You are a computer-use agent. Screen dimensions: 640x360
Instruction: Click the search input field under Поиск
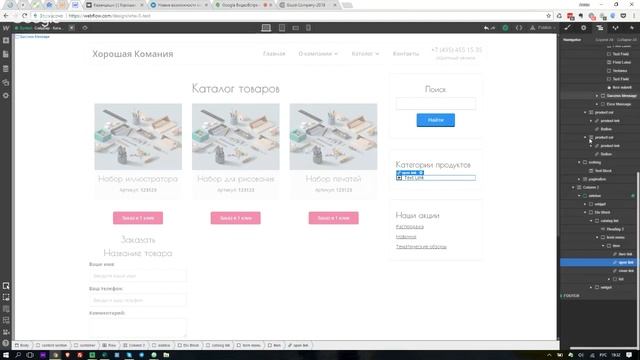click(436, 104)
